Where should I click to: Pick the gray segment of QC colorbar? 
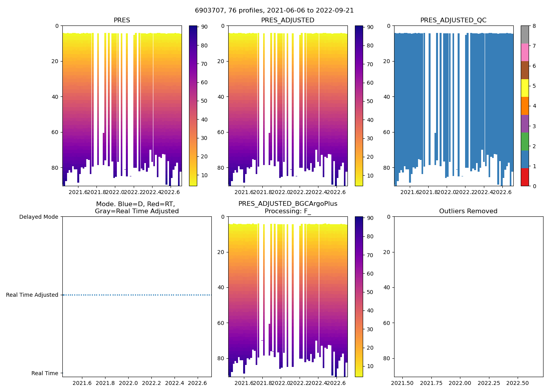pyautogui.click(x=525, y=34)
